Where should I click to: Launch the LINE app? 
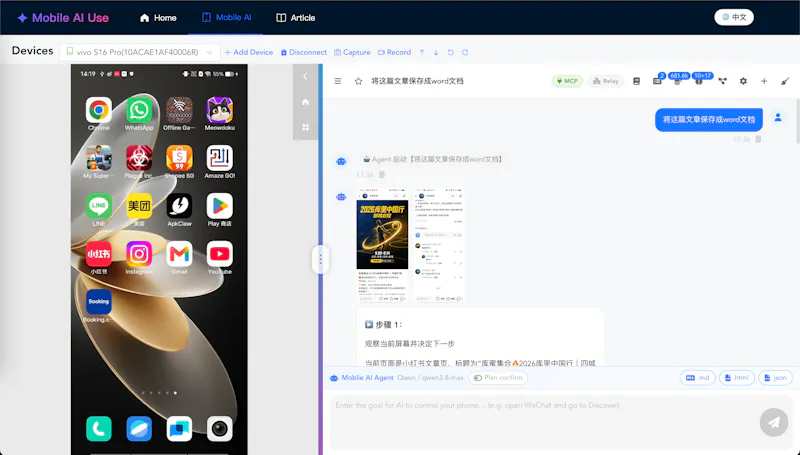(98, 206)
